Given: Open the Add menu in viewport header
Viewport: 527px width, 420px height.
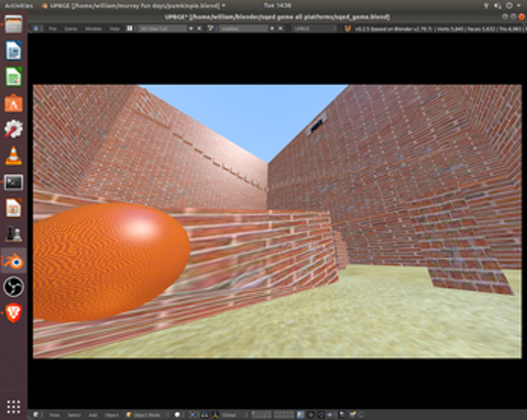Looking at the screenshot, I should point(93,415).
